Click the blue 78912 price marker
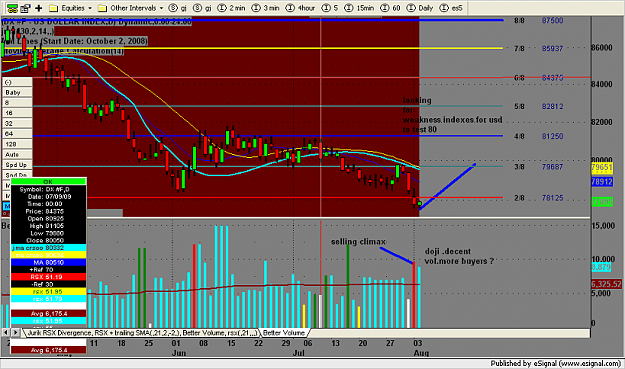Image resolution: width=625 pixels, height=369 pixels. pyautogui.click(x=601, y=182)
